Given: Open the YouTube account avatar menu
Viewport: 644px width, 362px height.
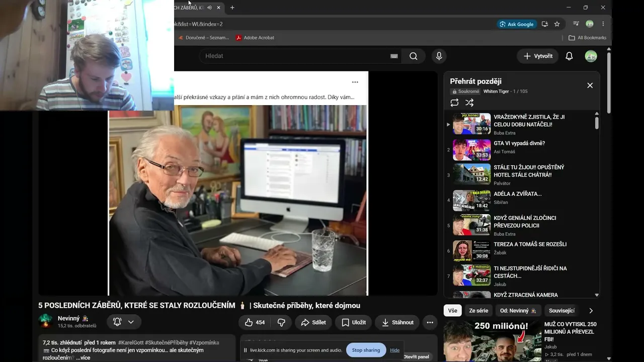Looking at the screenshot, I should pyautogui.click(x=591, y=56).
